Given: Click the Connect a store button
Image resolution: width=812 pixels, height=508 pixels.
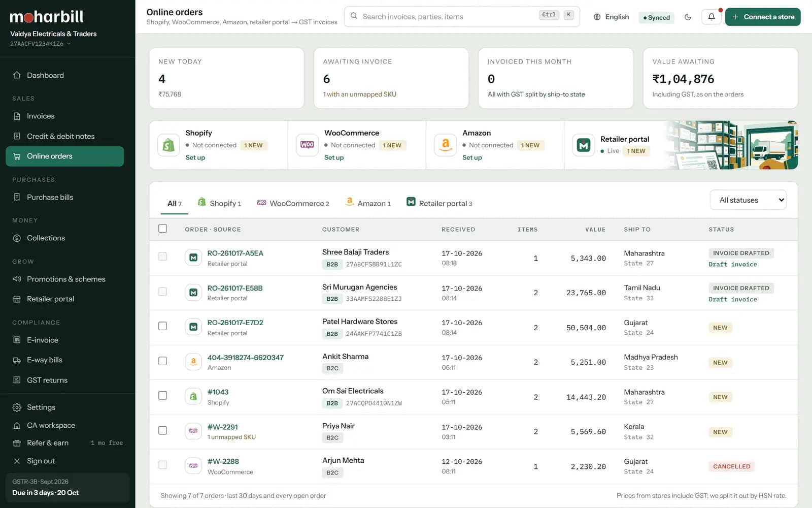Looking at the screenshot, I should (x=763, y=17).
